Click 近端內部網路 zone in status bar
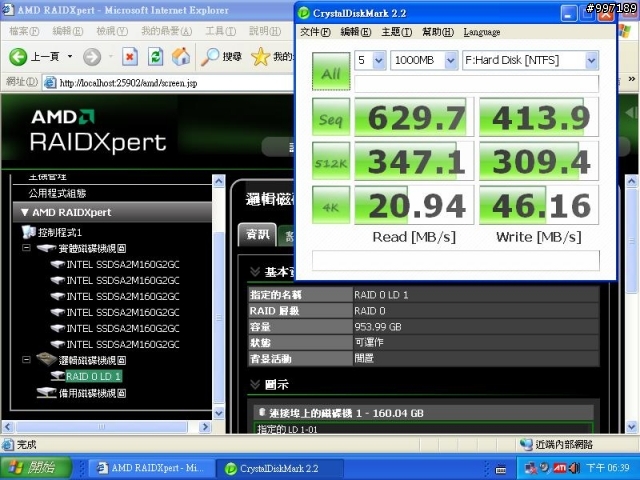 pyautogui.click(x=556, y=444)
